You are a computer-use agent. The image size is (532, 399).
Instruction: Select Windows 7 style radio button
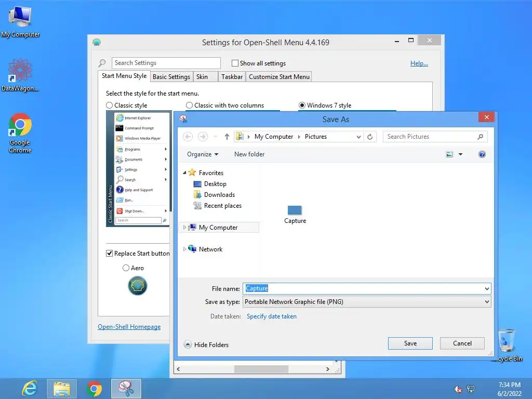(x=302, y=105)
